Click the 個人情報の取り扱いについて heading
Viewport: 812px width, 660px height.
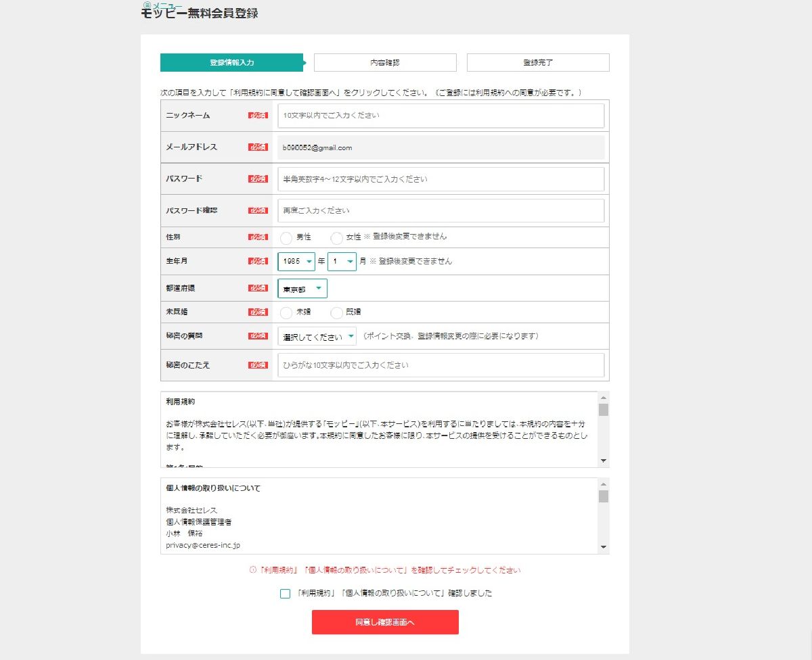213,488
